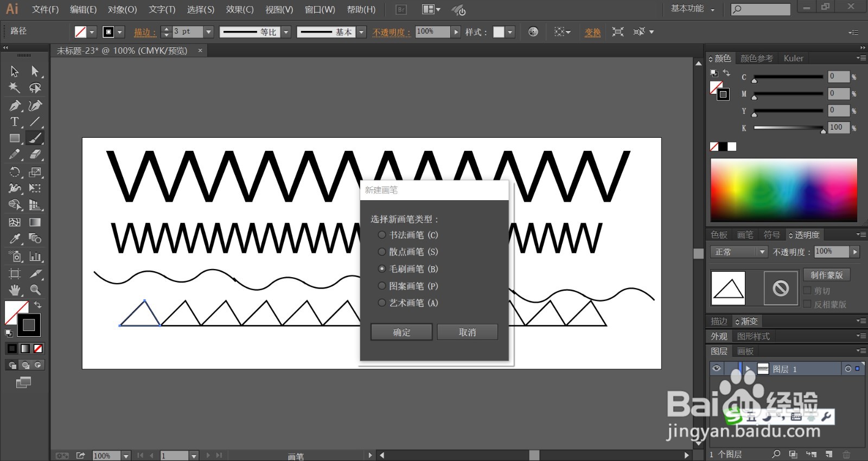Image resolution: width=868 pixels, height=461 pixels.
Task: Select the Column Graph tool
Action: pos(35,256)
